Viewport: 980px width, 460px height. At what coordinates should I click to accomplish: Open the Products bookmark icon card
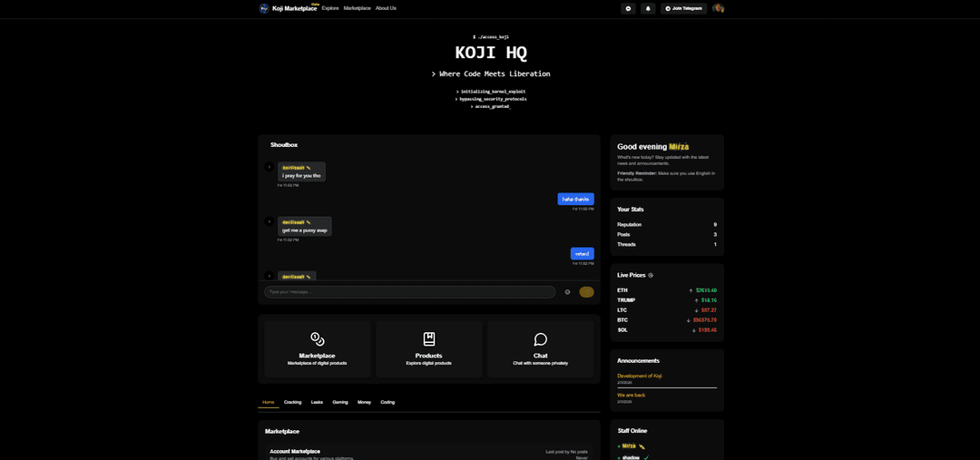[428, 348]
